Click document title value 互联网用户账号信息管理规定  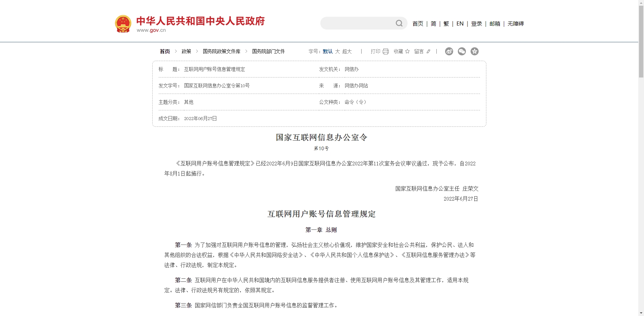(x=214, y=69)
